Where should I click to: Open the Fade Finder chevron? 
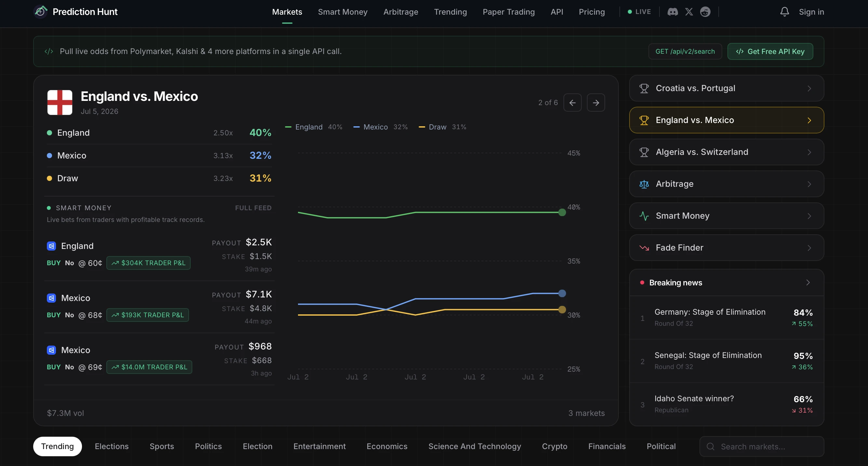tap(809, 248)
